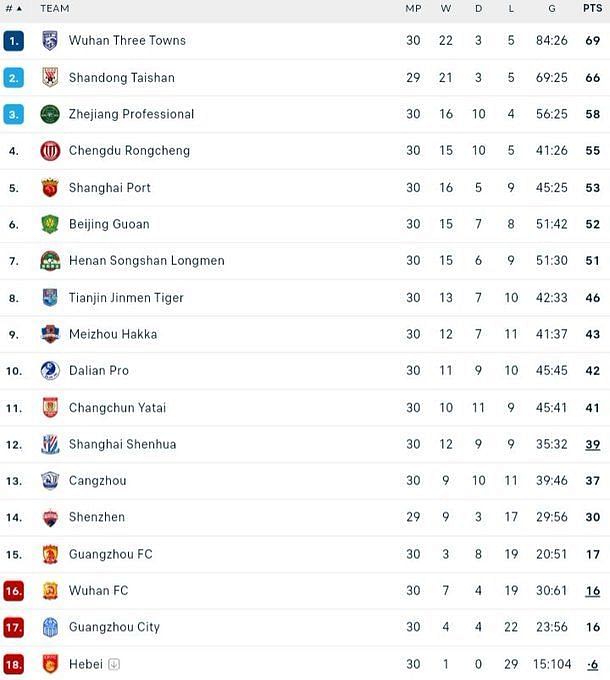This screenshot has width=610, height=680.
Task: Click Shanghai Shenhua's underlined 39 points
Action: [x=593, y=445]
